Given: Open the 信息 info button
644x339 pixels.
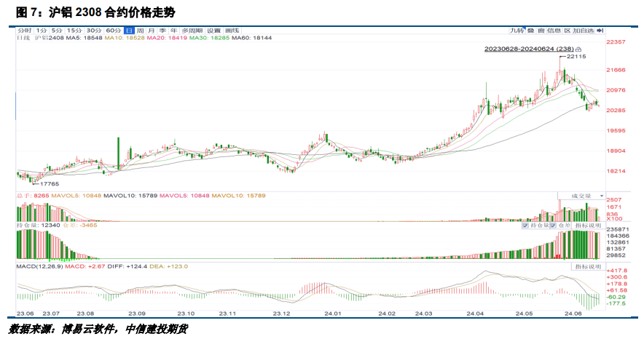Looking at the screenshot, I should point(554,31).
